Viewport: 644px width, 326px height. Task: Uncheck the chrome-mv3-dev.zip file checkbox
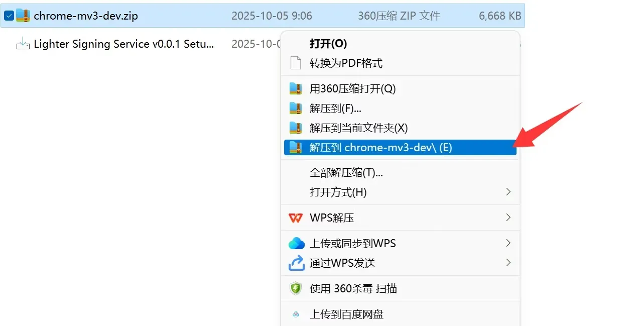tap(9, 16)
